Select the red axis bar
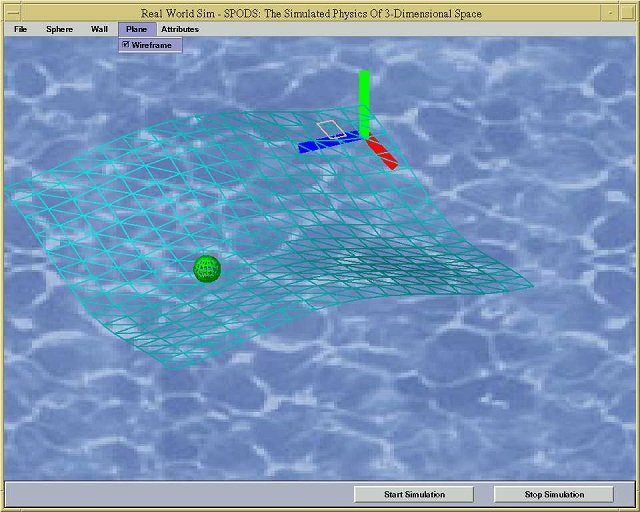The width and height of the screenshot is (640, 512). coord(383,153)
